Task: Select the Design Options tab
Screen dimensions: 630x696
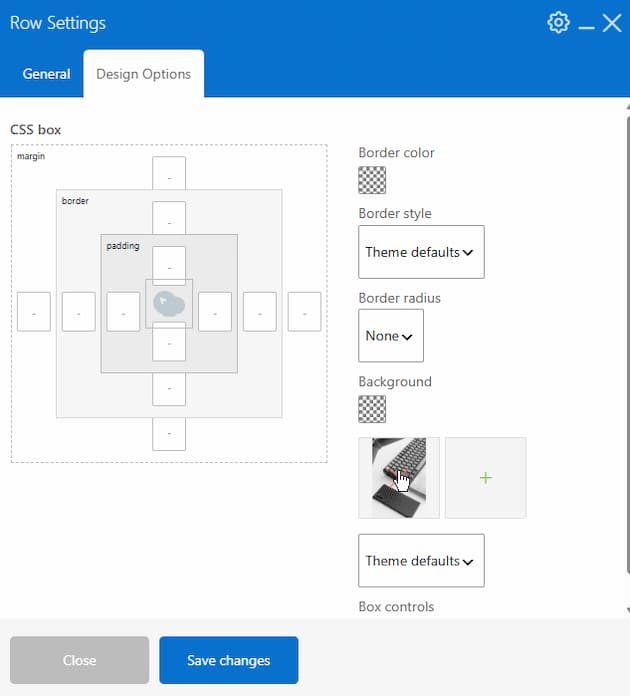Action: click(x=143, y=74)
